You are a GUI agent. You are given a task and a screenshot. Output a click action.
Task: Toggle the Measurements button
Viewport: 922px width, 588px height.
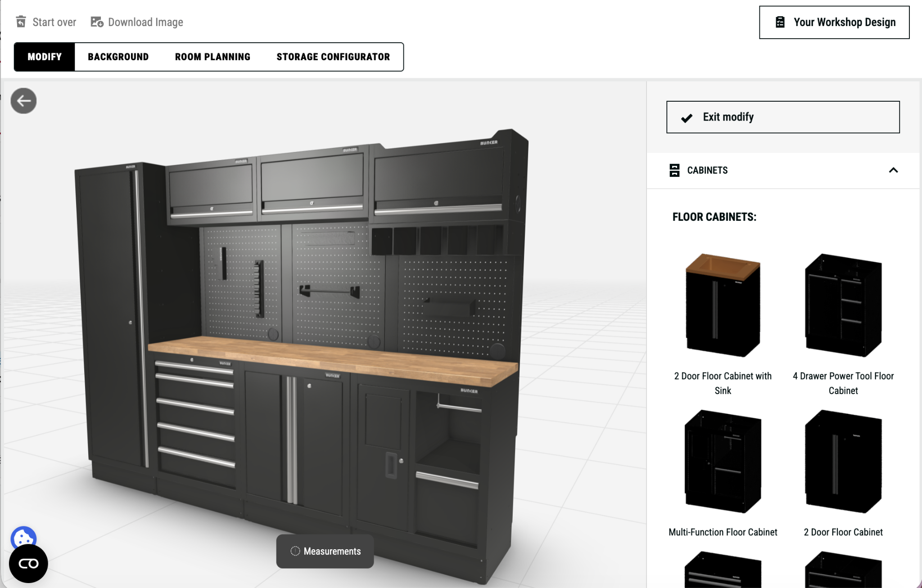(325, 551)
